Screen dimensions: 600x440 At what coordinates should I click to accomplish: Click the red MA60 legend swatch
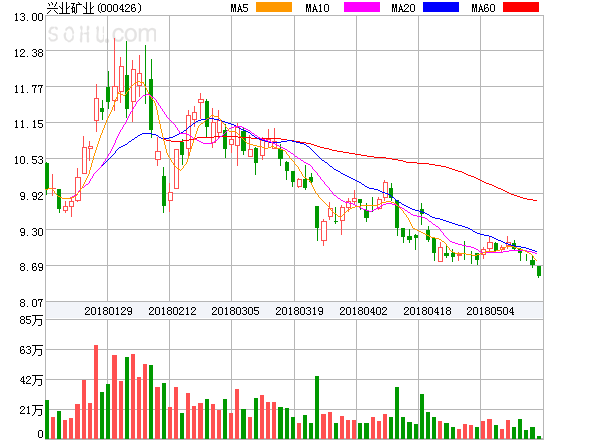(x=521, y=7)
